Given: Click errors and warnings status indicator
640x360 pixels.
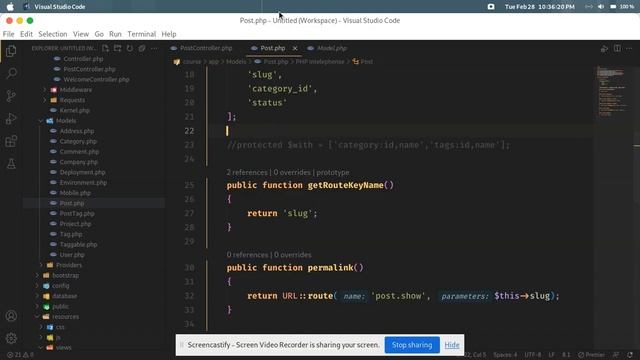Looking at the screenshot, I should [20, 355].
